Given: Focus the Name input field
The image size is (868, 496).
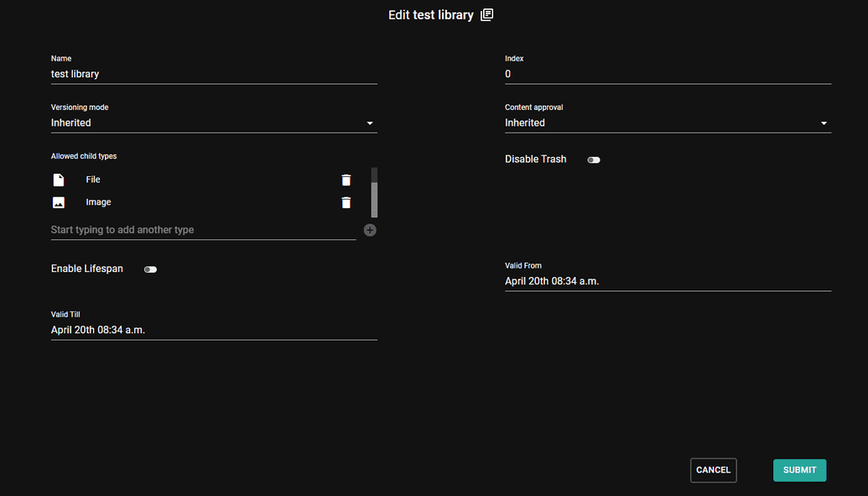Looking at the screenshot, I should [x=214, y=74].
